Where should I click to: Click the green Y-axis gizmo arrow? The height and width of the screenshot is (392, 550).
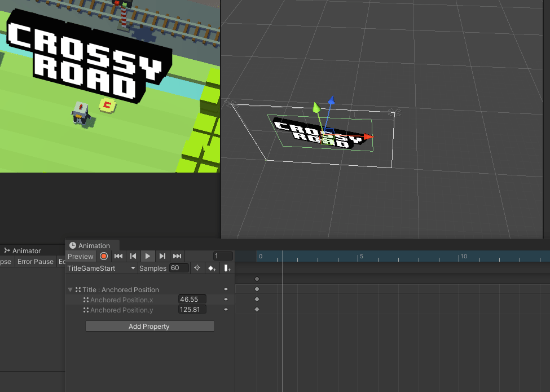click(316, 108)
